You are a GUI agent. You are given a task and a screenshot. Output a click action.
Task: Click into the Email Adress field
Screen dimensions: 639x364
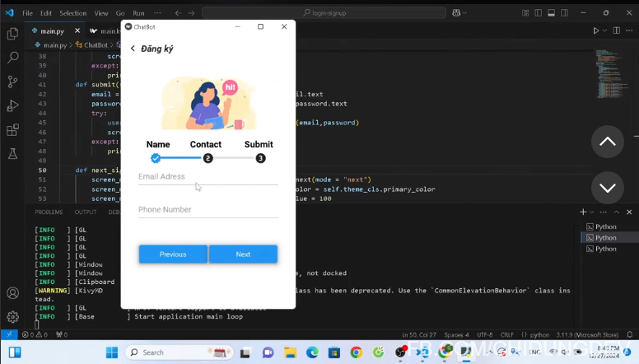[208, 177]
